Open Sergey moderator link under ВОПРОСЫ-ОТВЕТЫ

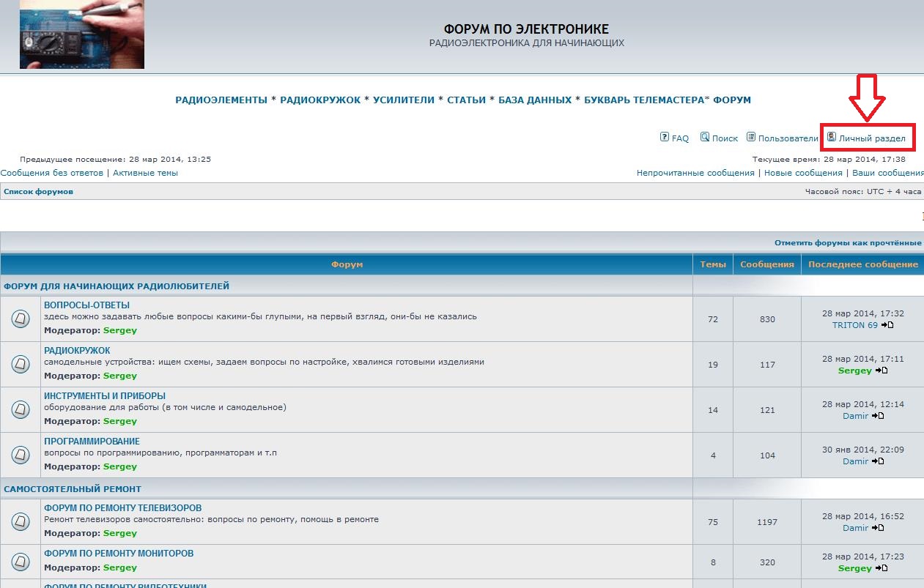pyautogui.click(x=120, y=330)
